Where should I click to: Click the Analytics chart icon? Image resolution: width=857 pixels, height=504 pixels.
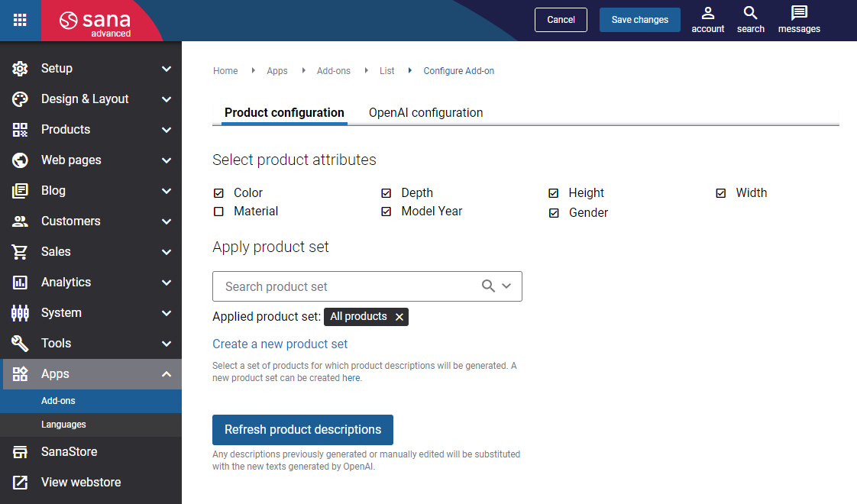20,282
